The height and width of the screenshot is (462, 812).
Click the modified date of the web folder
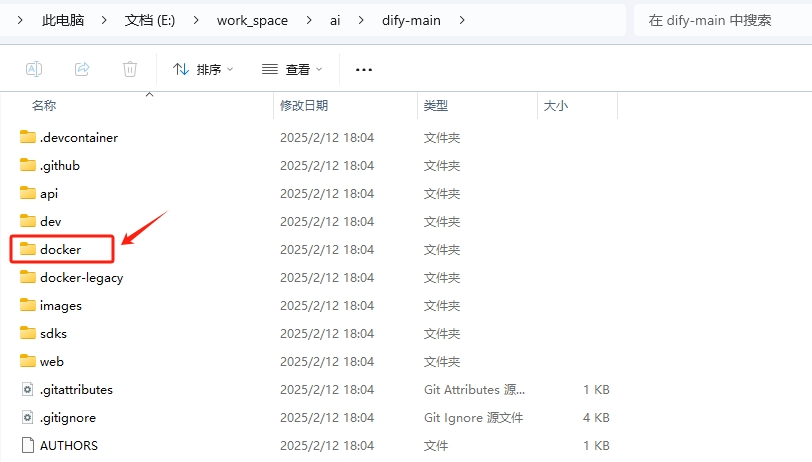pyautogui.click(x=327, y=362)
